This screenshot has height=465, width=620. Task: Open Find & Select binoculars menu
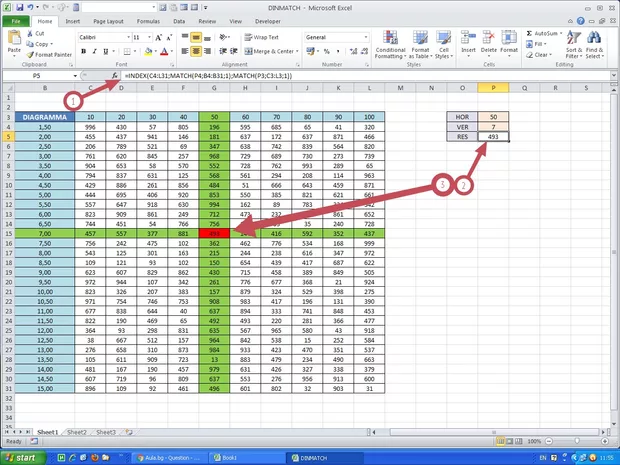[x=594, y=45]
